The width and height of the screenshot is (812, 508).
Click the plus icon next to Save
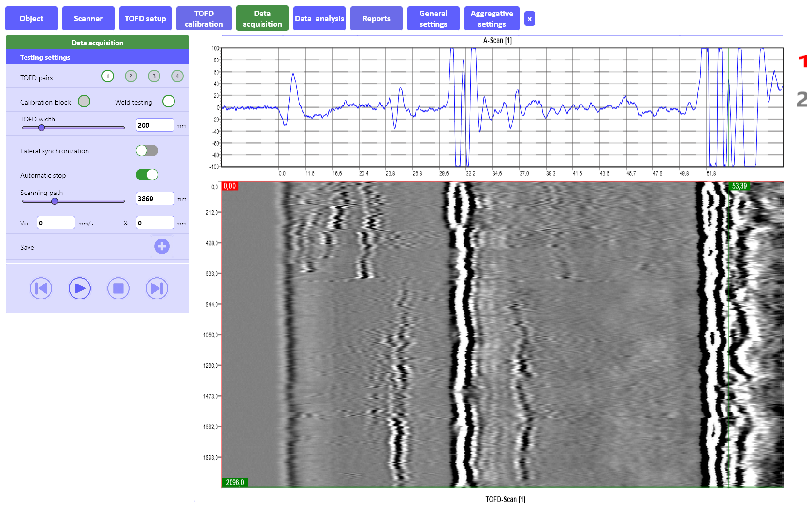[x=162, y=247]
